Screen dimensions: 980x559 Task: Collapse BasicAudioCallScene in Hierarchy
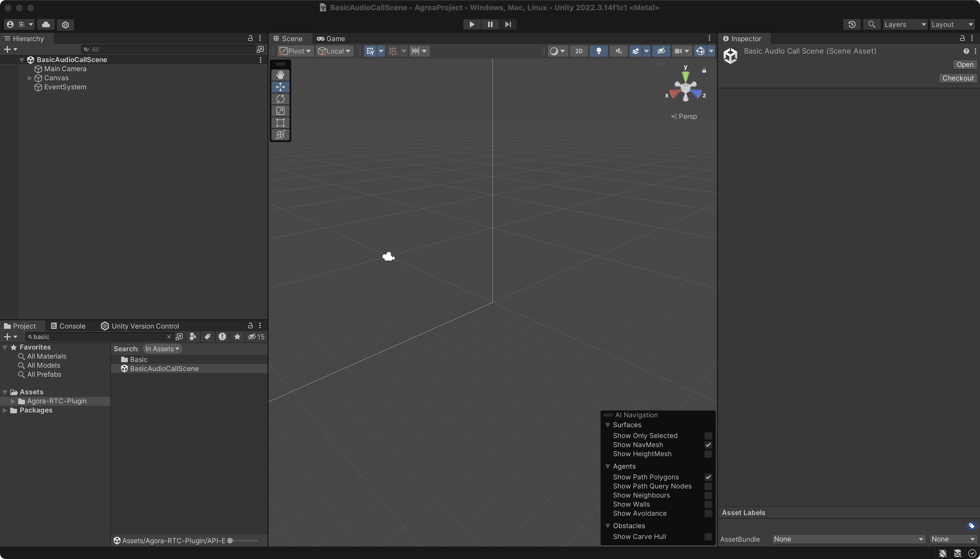22,60
